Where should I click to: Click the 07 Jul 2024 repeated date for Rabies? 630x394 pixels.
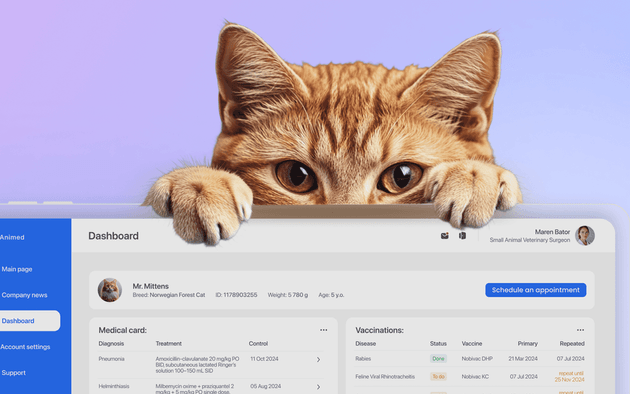(571, 359)
